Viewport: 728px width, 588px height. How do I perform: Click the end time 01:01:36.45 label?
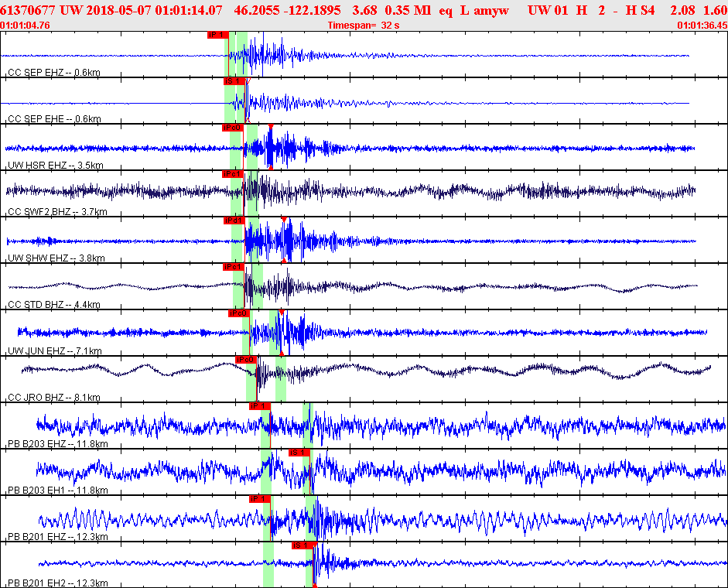pyautogui.click(x=702, y=26)
